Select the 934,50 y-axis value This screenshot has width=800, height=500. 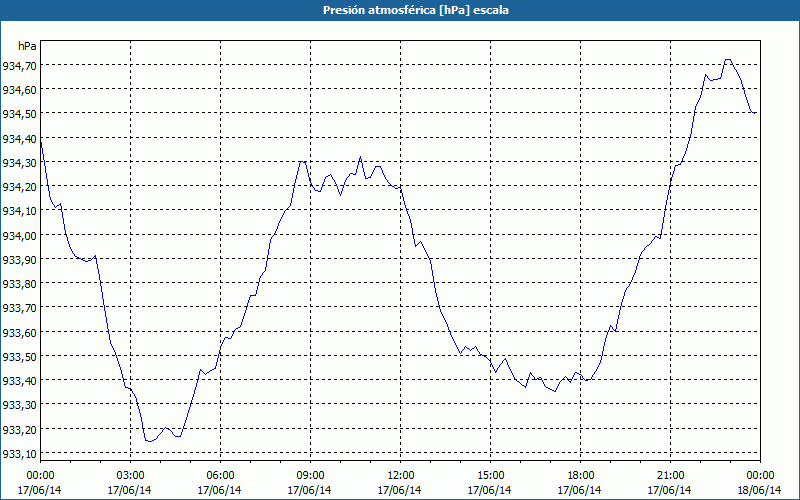[20, 114]
